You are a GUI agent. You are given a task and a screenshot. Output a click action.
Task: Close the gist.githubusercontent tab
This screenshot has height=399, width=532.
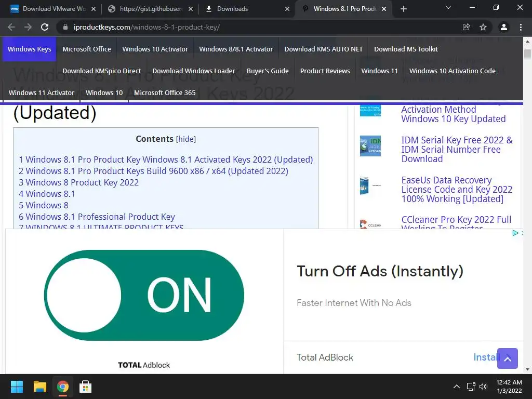pos(191,9)
